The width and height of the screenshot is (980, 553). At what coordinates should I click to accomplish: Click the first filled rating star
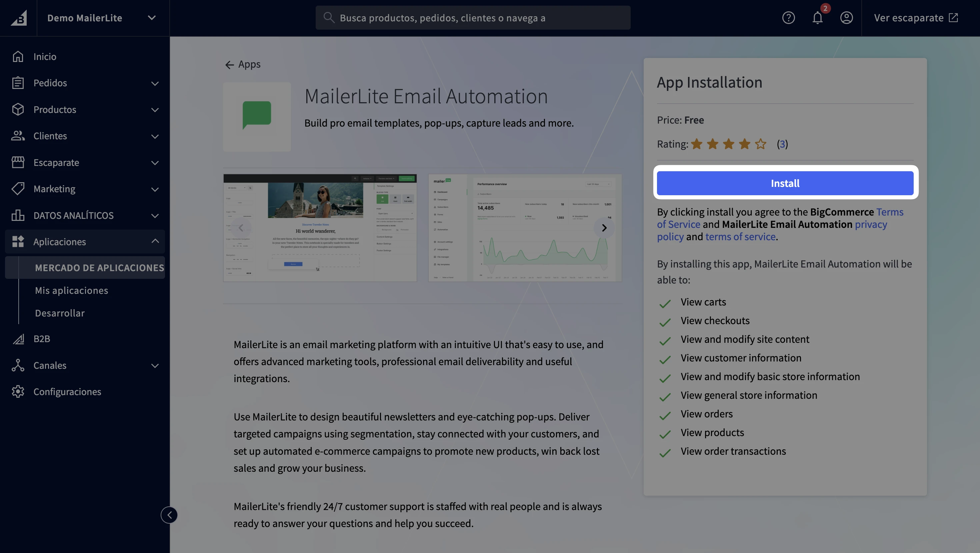[697, 144]
